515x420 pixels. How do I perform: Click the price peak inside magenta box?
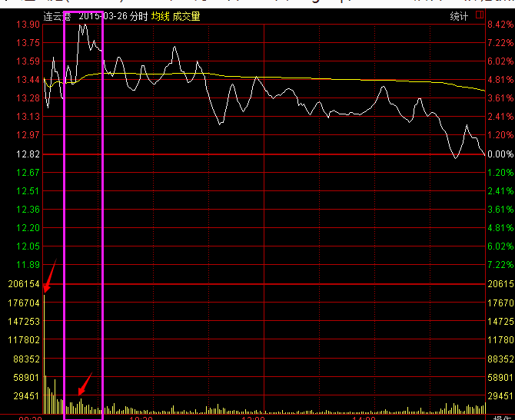(x=81, y=25)
